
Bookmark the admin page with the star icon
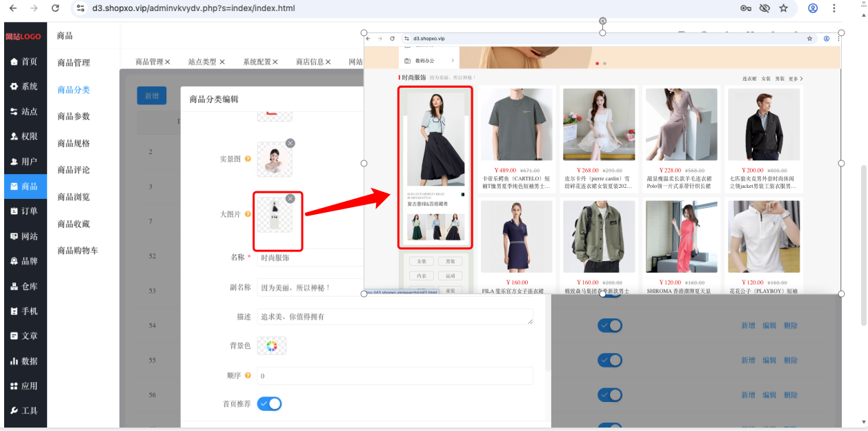(784, 8)
